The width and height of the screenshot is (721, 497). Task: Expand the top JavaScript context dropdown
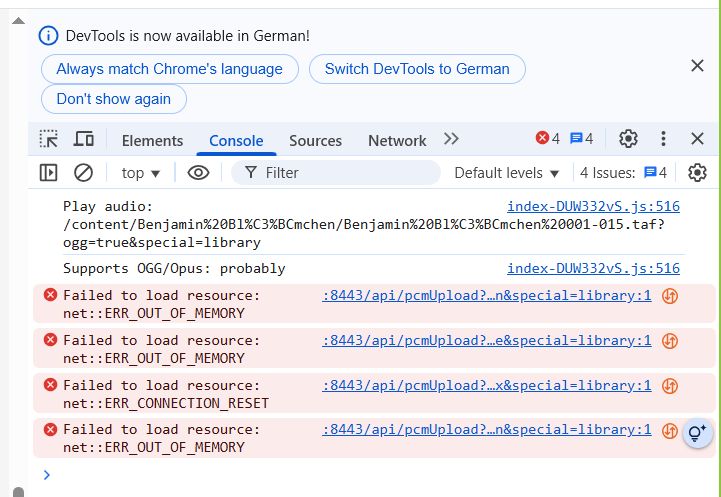click(x=141, y=173)
